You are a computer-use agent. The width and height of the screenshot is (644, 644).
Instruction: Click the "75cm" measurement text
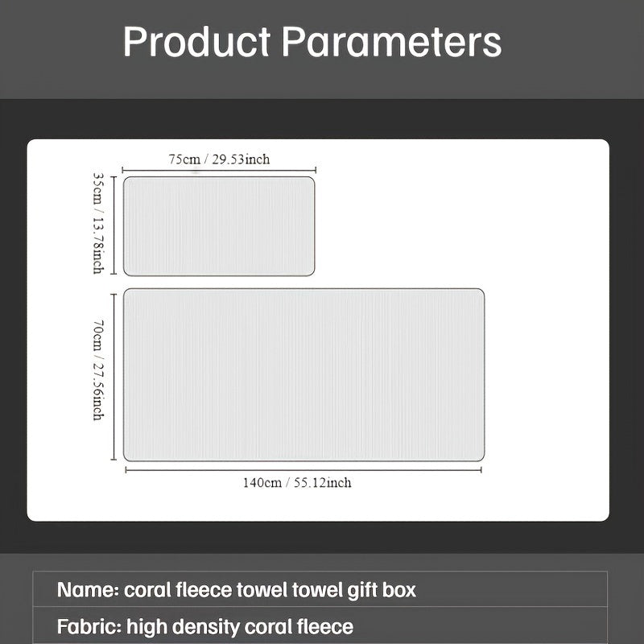coord(182,159)
